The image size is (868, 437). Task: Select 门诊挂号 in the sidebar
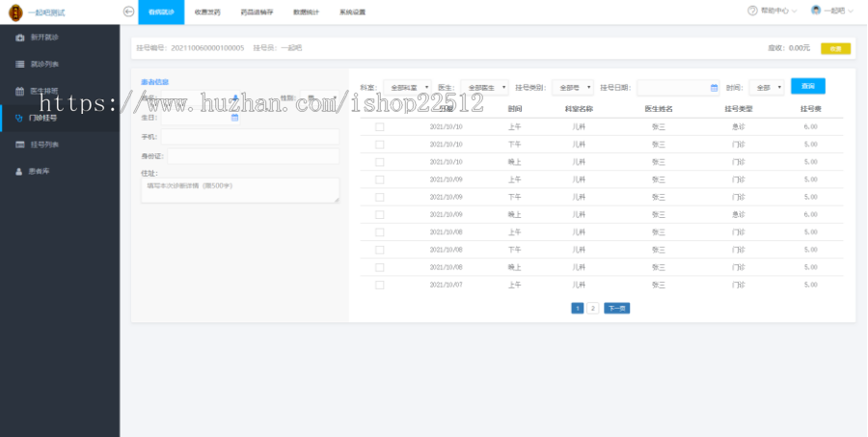[x=44, y=118]
